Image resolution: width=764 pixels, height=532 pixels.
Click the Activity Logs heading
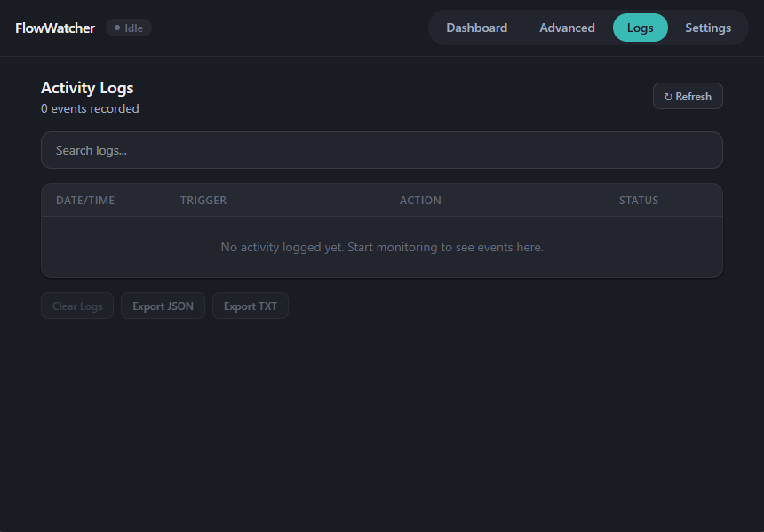(86, 88)
